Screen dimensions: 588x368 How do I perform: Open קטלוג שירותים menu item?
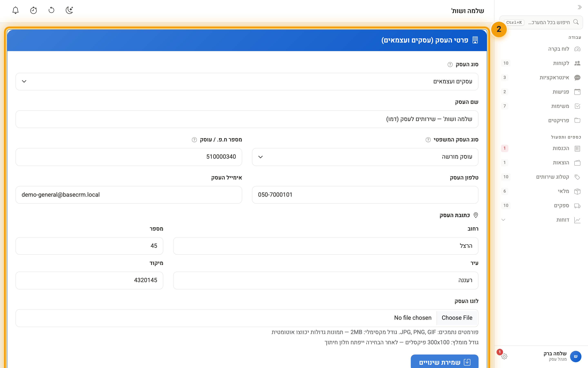(x=541, y=177)
